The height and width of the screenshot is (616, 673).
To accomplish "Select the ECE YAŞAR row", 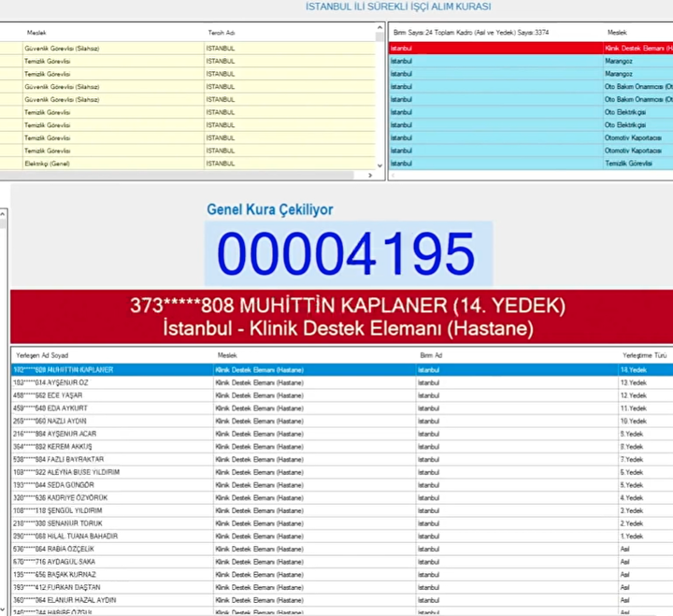I will (342, 395).
